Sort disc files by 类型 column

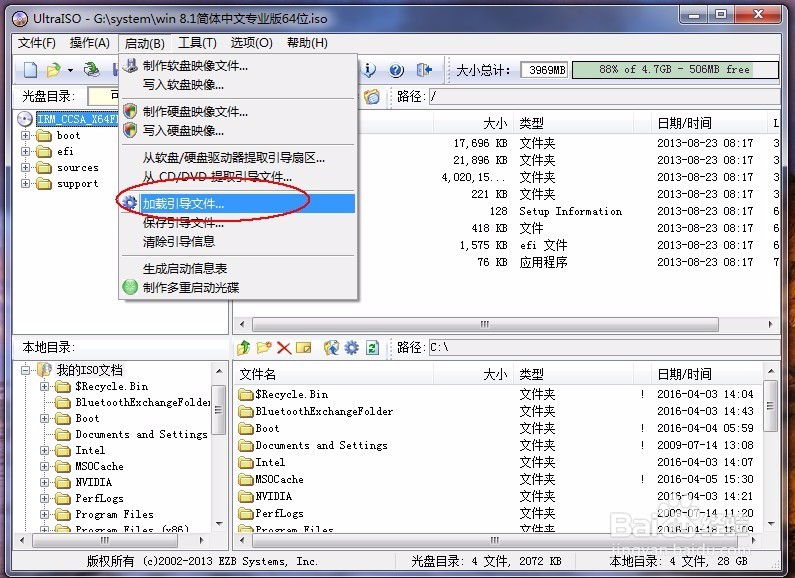[x=573, y=123]
